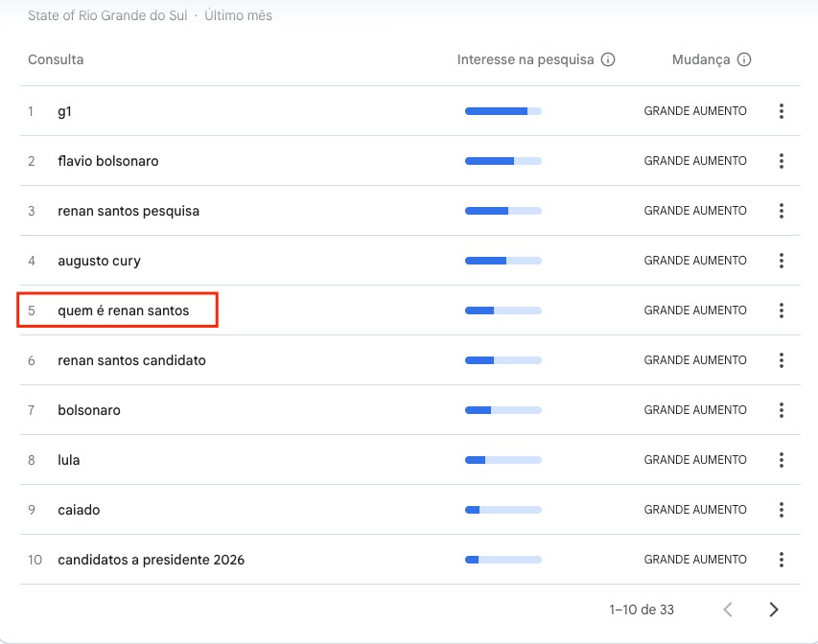Image resolution: width=818 pixels, height=644 pixels.
Task: Open more options for quem é renan santos
Action: coord(781,310)
